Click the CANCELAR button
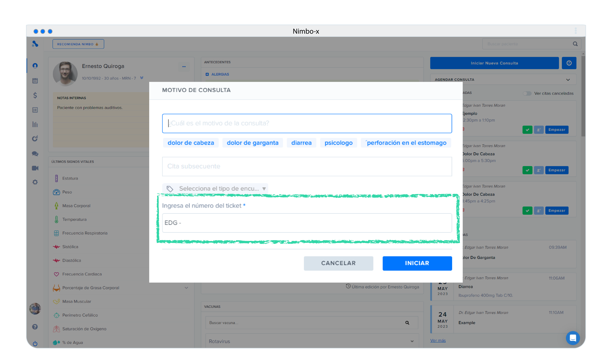 tap(338, 263)
